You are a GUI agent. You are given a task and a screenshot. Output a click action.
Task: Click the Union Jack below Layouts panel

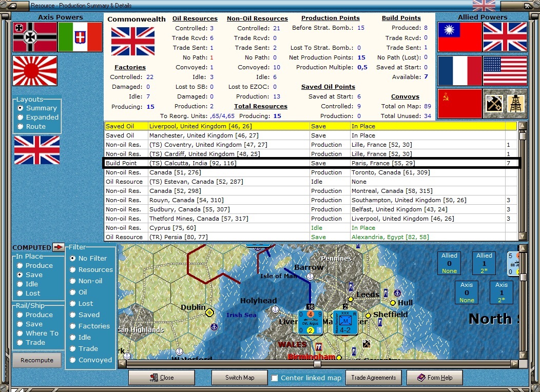[x=37, y=150]
